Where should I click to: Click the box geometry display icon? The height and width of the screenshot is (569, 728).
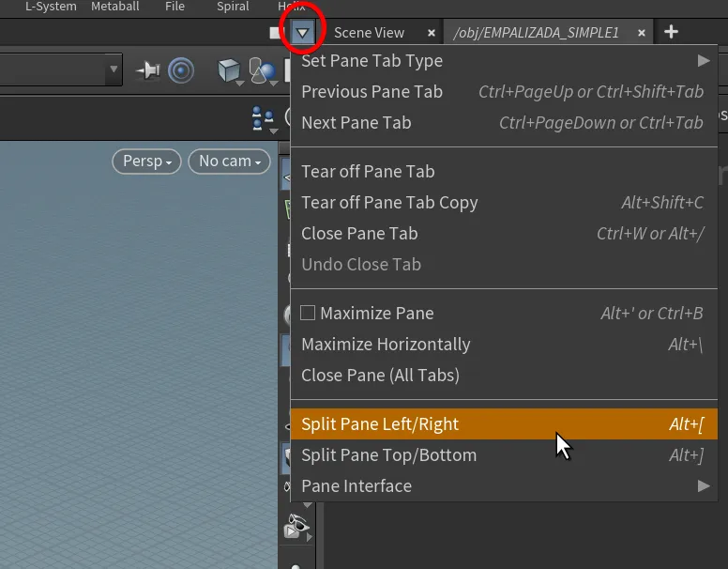pos(230,71)
